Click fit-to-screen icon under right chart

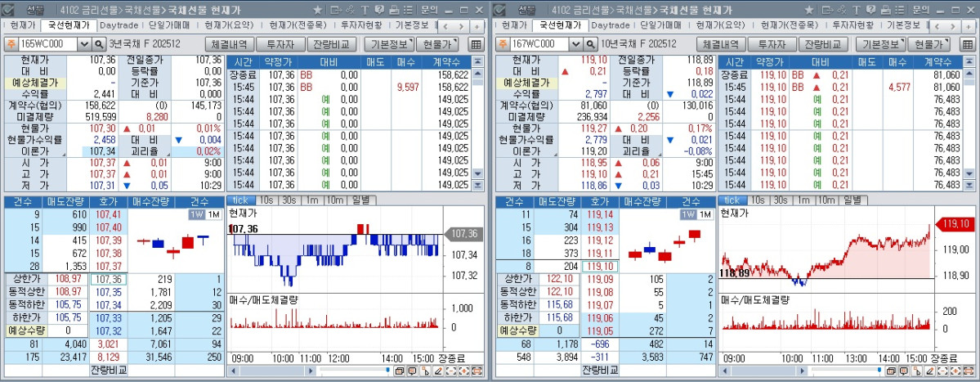[968, 371]
